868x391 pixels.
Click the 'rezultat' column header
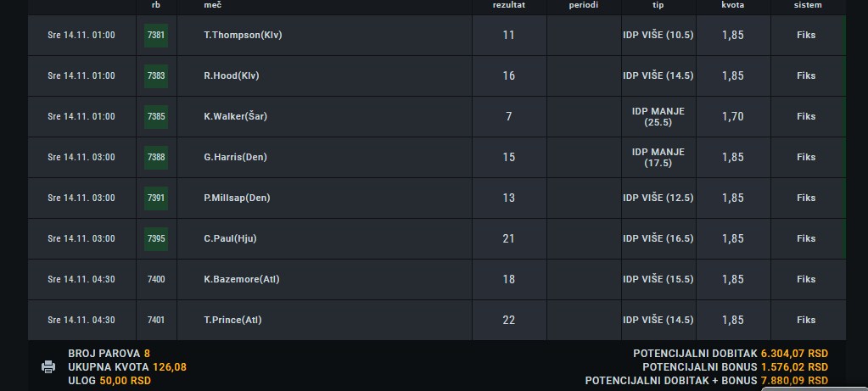(509, 5)
